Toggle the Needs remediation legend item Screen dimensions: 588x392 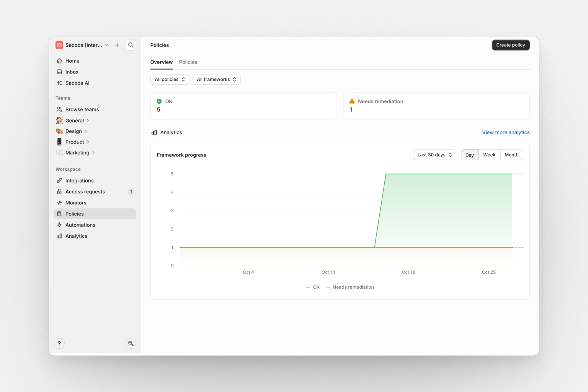point(350,287)
